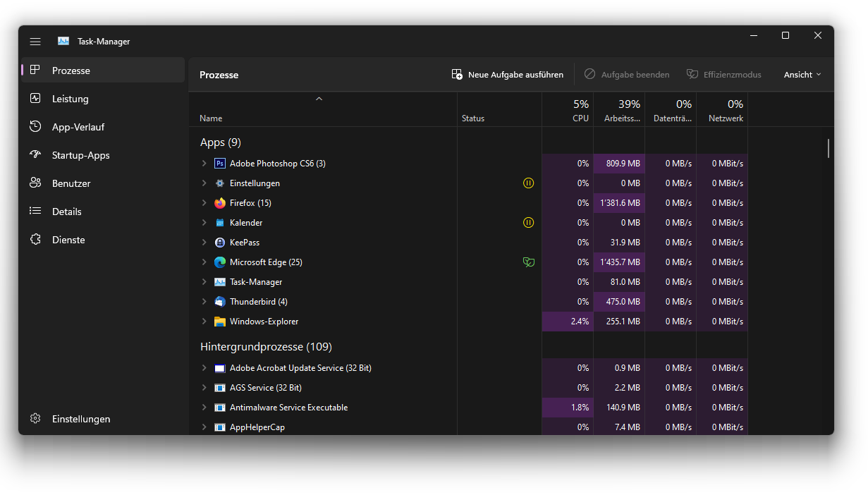Click the Task-Manager title bar icon
Screen dimensions: 868x495
(63, 42)
